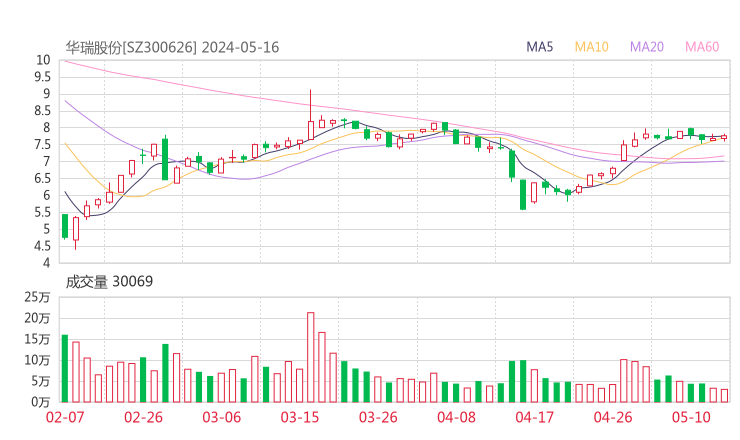The width and height of the screenshot is (740, 440).
Task: Click the price axis label 6.5
Action: click(x=42, y=178)
